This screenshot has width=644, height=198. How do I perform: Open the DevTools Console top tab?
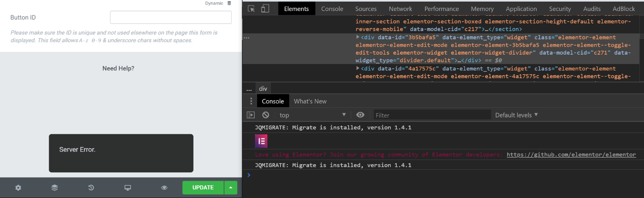coord(332,9)
